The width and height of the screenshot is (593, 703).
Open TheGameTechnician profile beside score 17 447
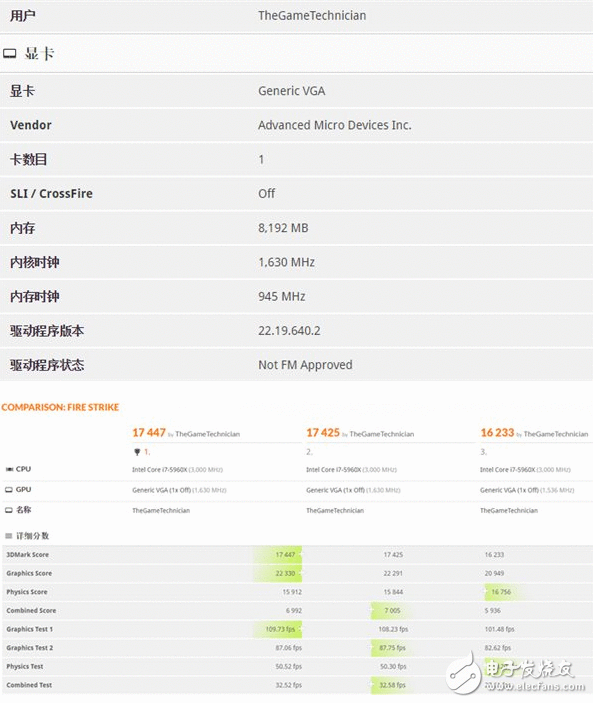coord(208,434)
